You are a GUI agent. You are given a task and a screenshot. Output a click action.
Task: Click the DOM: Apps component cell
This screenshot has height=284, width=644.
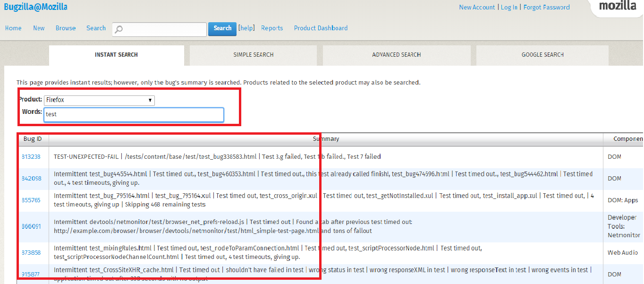[x=622, y=200]
